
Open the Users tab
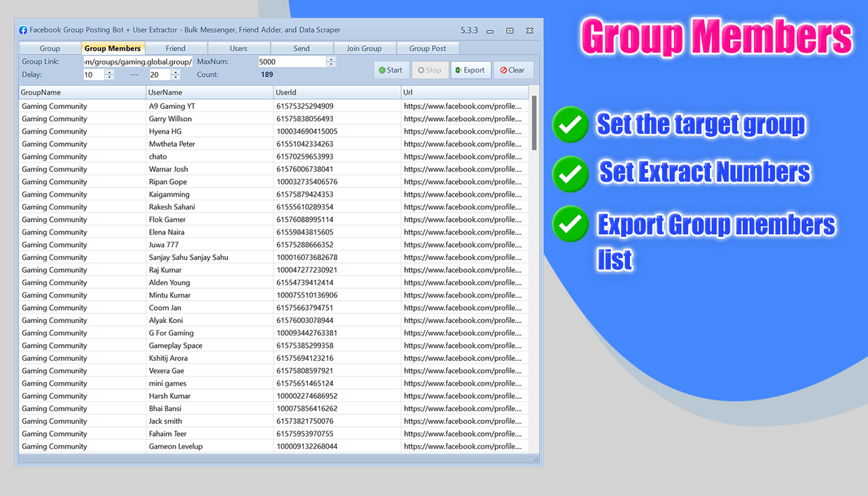click(x=239, y=48)
